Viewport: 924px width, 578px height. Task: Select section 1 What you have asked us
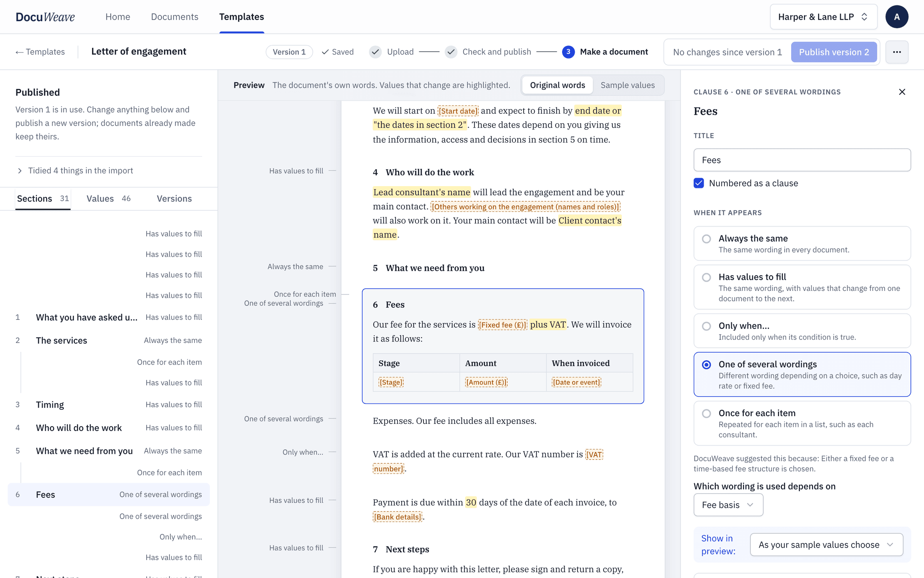coord(109,317)
